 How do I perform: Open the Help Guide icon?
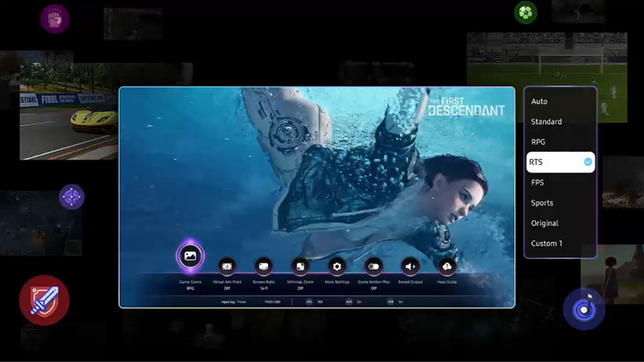tap(447, 266)
